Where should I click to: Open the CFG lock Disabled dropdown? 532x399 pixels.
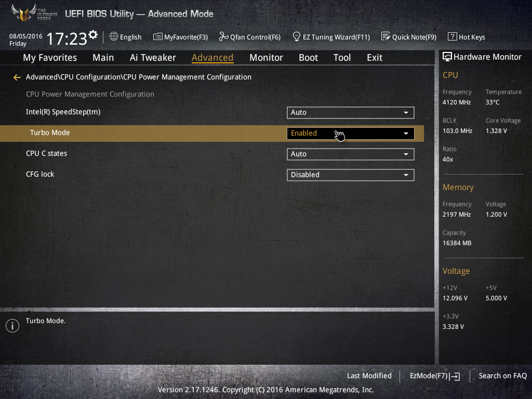(351, 175)
